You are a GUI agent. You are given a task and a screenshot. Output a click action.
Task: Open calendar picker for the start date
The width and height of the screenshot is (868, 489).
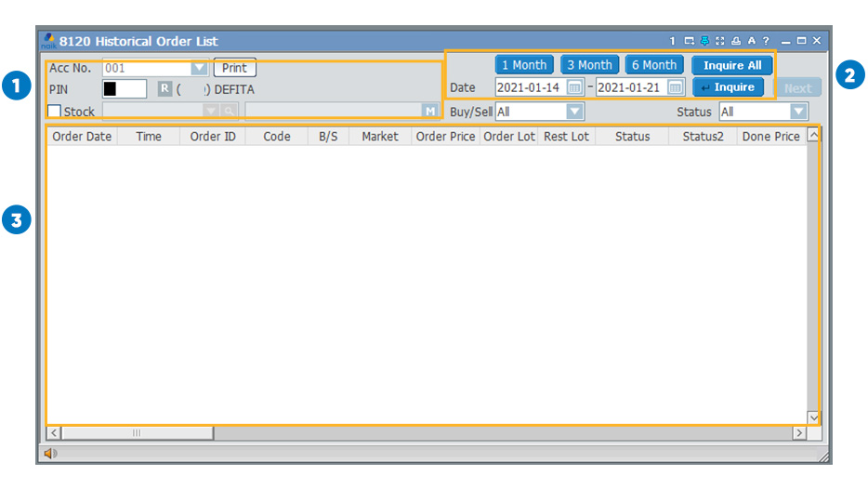click(x=575, y=87)
